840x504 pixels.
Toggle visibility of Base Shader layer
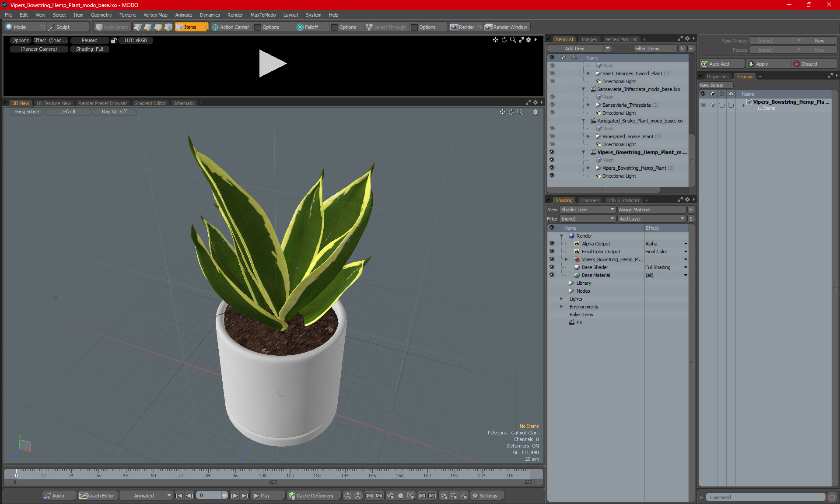point(552,267)
